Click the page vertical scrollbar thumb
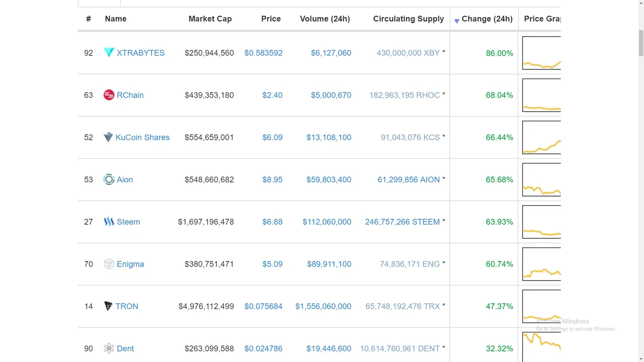The width and height of the screenshot is (644, 362). click(x=640, y=43)
